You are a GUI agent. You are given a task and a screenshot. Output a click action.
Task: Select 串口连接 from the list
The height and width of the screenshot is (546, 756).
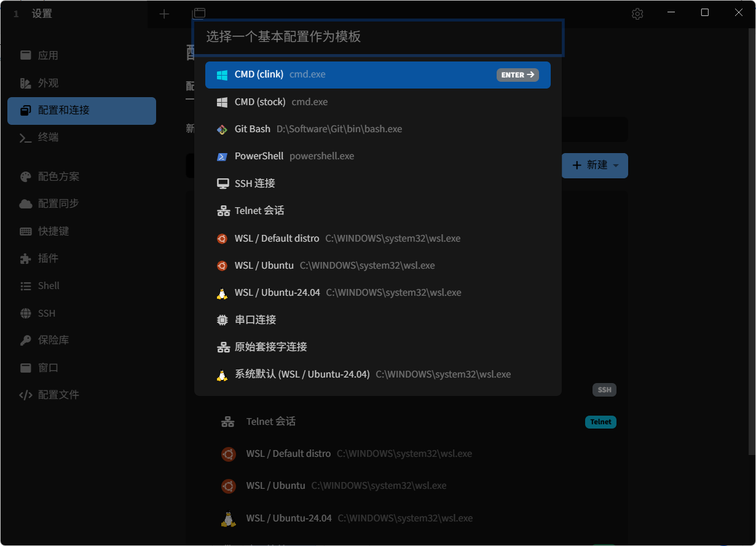[x=255, y=319]
